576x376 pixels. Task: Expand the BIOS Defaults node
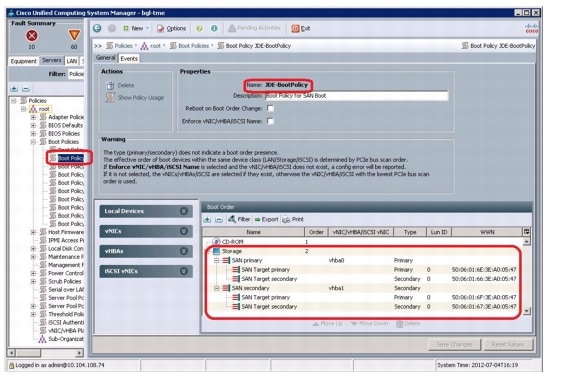pyautogui.click(x=33, y=126)
